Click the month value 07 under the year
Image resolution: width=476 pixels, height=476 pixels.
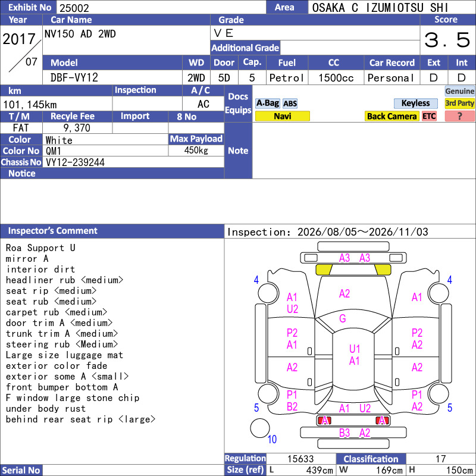click(x=32, y=62)
